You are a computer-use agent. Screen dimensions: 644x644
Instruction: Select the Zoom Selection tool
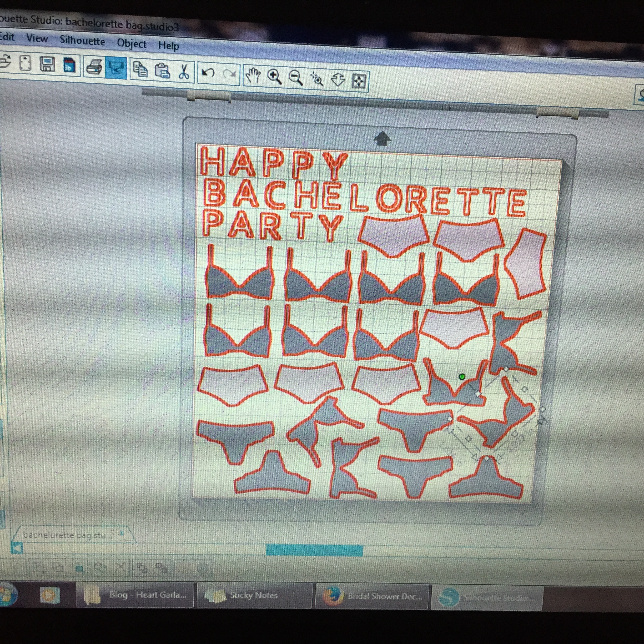point(317,79)
